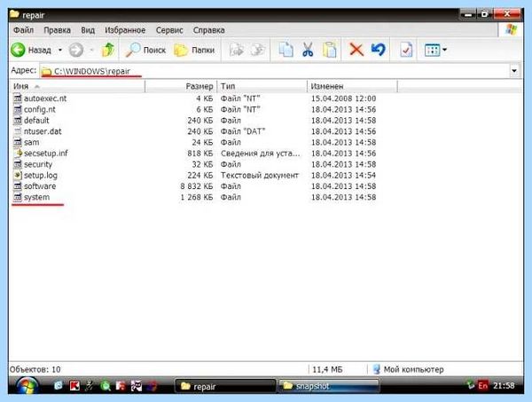The image size is (532, 402).
Task: Click the red K quick launch icon
Action: (74, 386)
